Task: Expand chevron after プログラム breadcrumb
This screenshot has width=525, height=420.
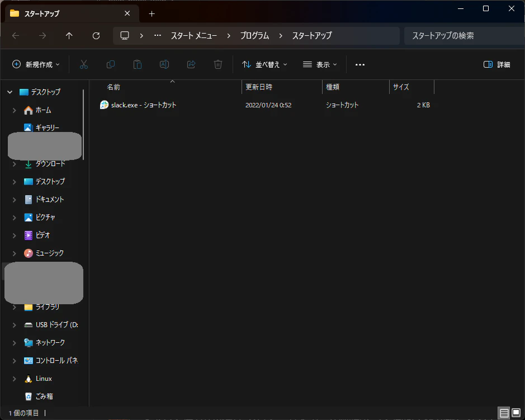Action: click(280, 35)
